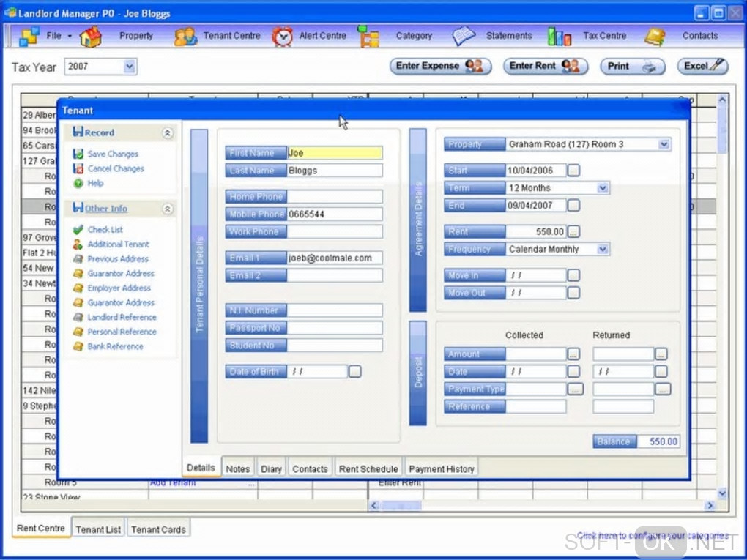Click the Add Tenant link in Room 5 row
This screenshot has height=560, width=747.
click(x=172, y=483)
